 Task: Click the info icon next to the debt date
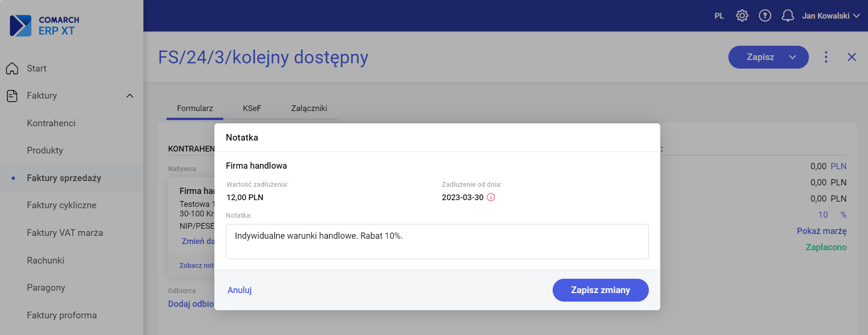point(491,197)
